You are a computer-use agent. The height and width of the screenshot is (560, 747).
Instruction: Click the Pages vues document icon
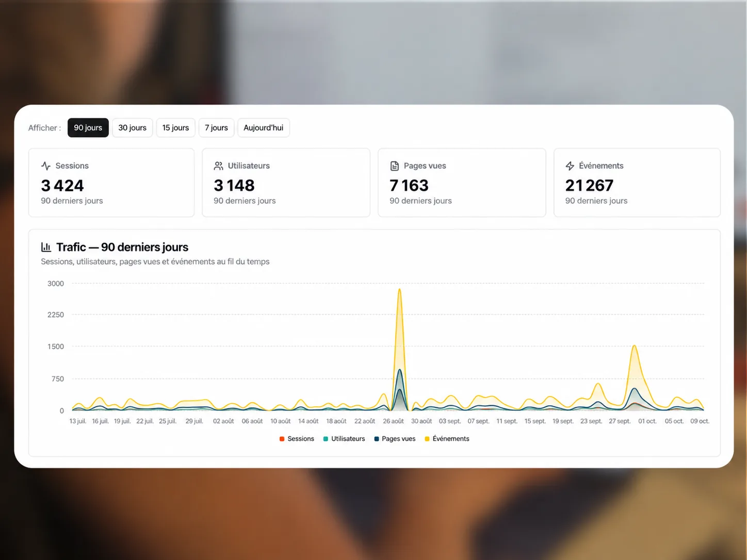[395, 166]
